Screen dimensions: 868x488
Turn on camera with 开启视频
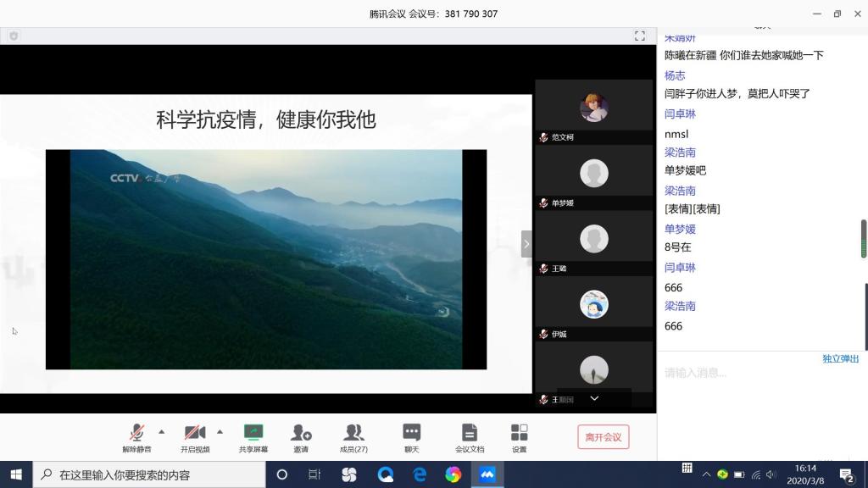[195, 436]
